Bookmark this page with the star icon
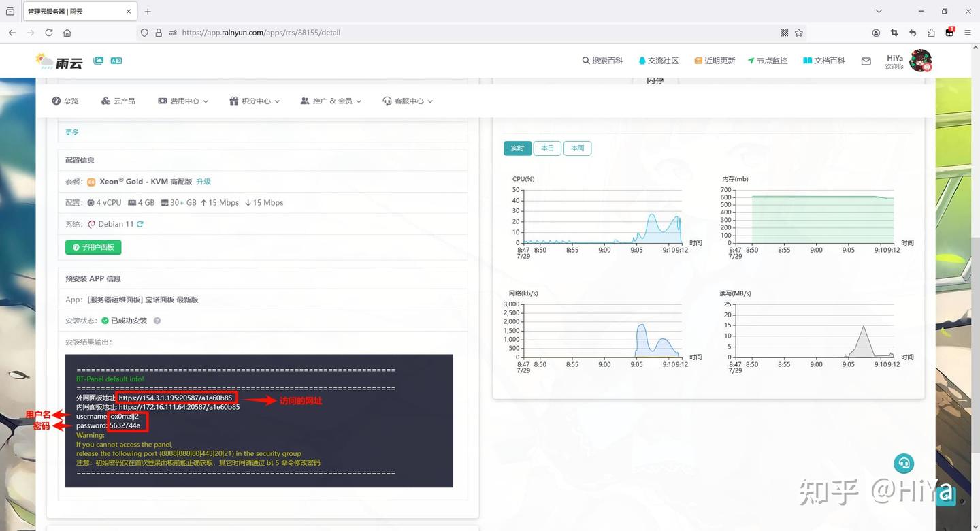The width and height of the screenshot is (980, 531). 799,33
